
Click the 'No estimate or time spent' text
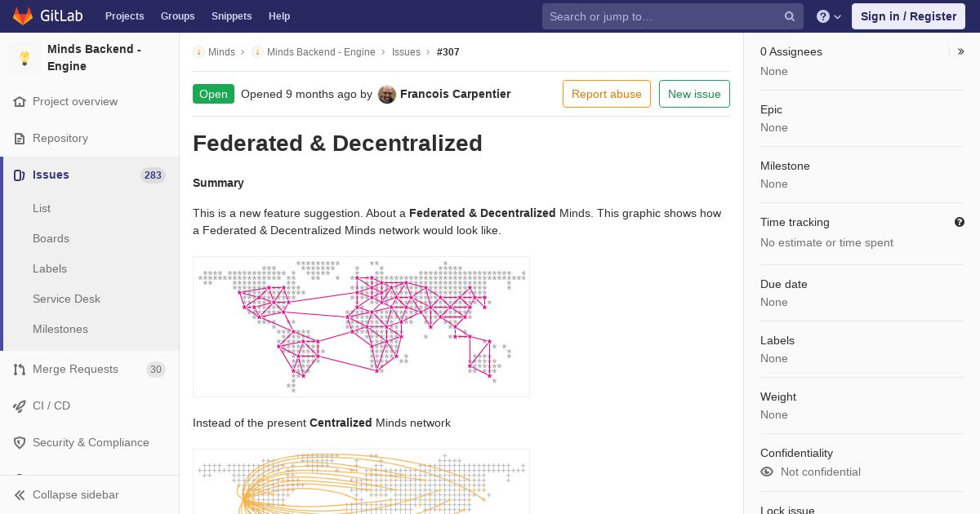point(826,242)
